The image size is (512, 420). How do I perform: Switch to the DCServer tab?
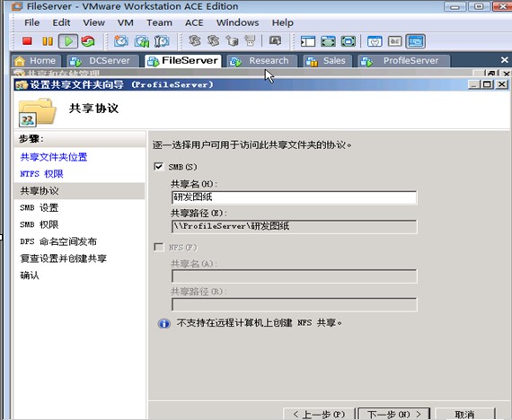[x=103, y=61]
